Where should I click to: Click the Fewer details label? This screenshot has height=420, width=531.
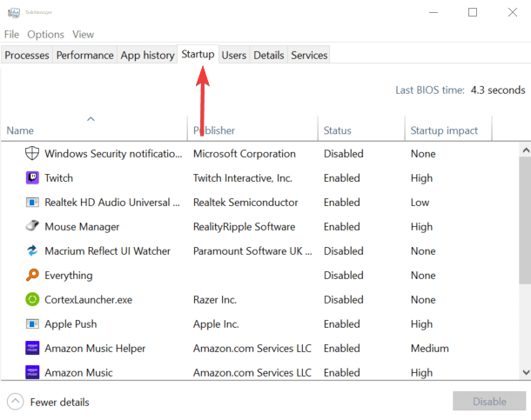[59, 402]
